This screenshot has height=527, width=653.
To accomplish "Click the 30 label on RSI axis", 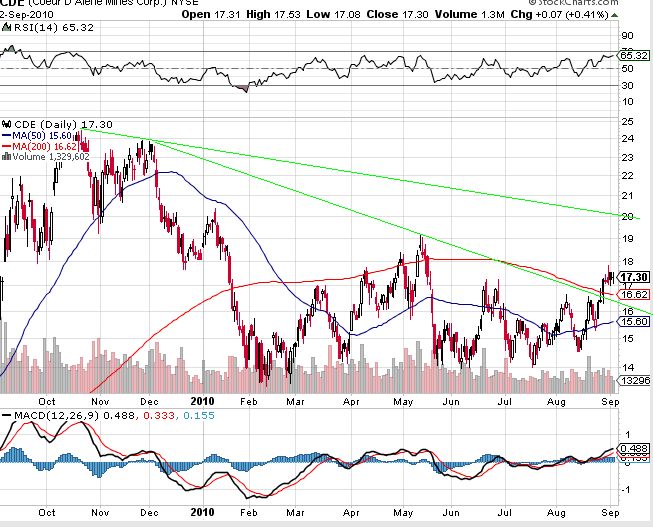I will point(627,85).
